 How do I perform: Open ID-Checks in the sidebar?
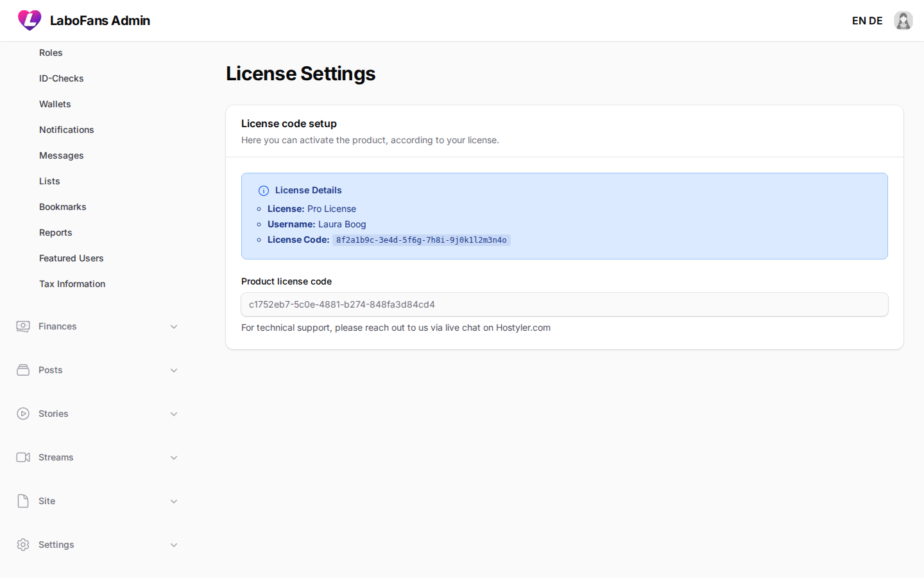tap(62, 78)
